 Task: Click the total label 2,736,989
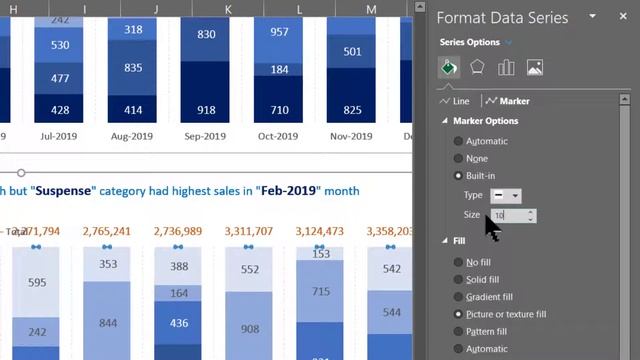point(178,231)
